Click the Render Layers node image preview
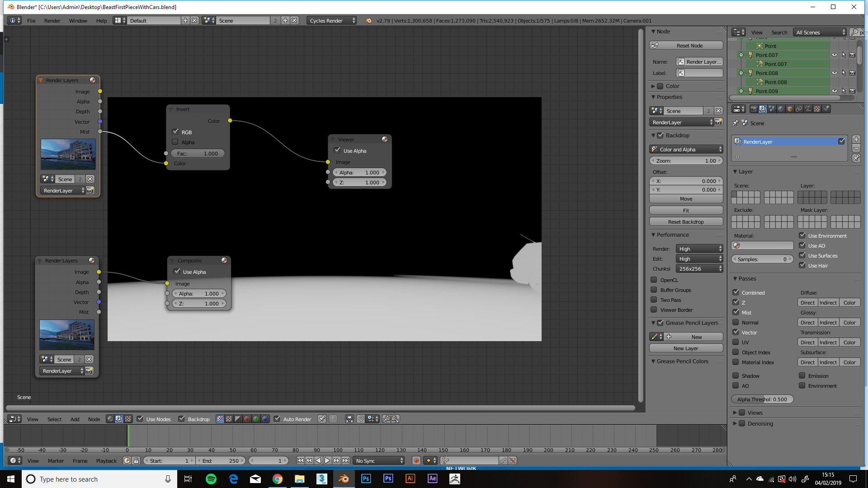This screenshot has height=488, width=868. tap(68, 154)
